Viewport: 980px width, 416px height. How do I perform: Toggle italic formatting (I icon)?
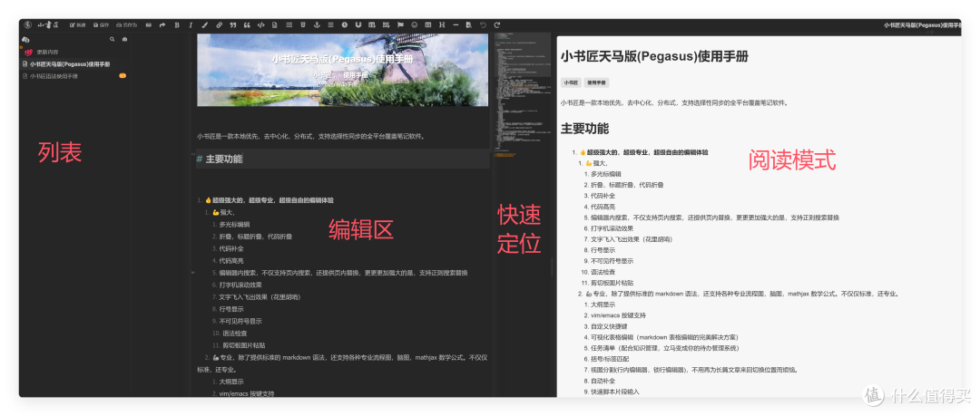click(x=191, y=25)
